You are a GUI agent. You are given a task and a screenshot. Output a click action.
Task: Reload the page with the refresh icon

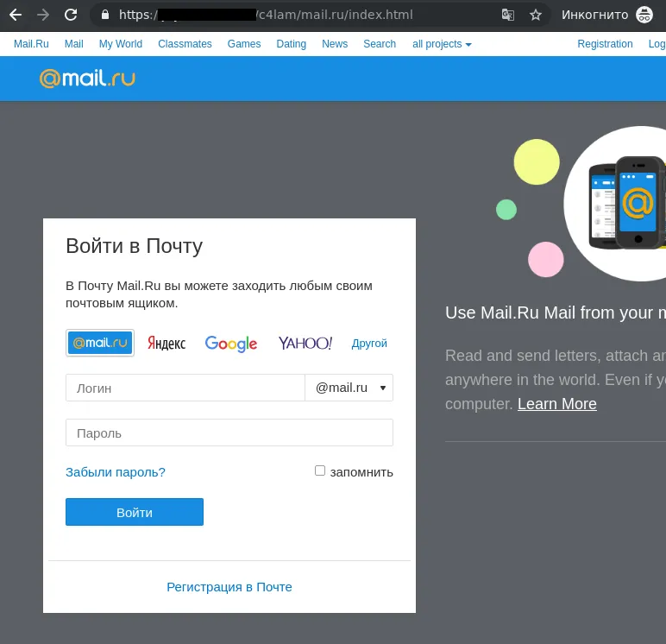[x=71, y=15]
